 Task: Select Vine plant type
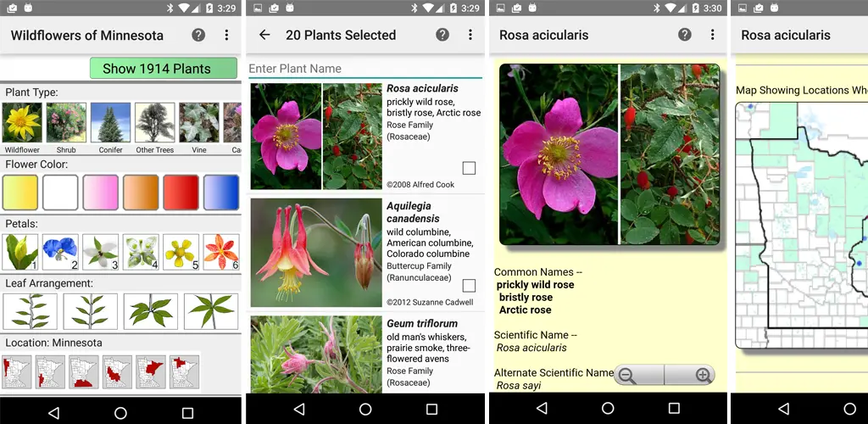click(x=198, y=123)
